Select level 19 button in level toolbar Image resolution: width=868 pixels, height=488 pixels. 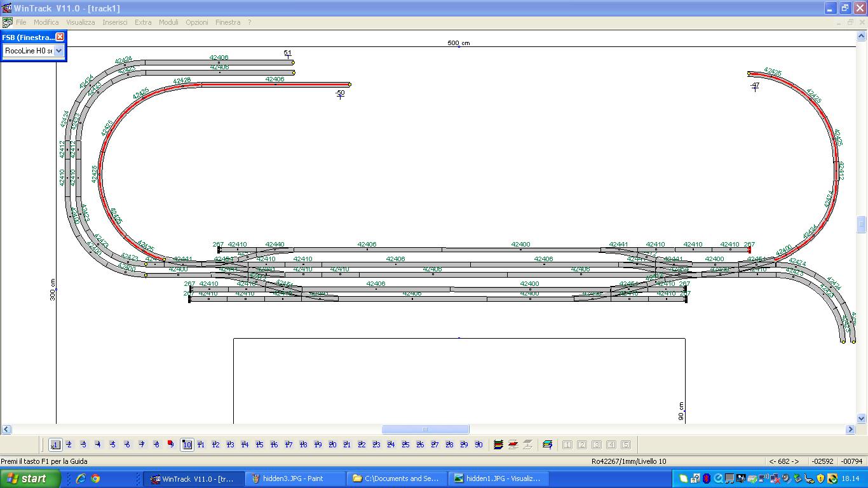point(318,445)
